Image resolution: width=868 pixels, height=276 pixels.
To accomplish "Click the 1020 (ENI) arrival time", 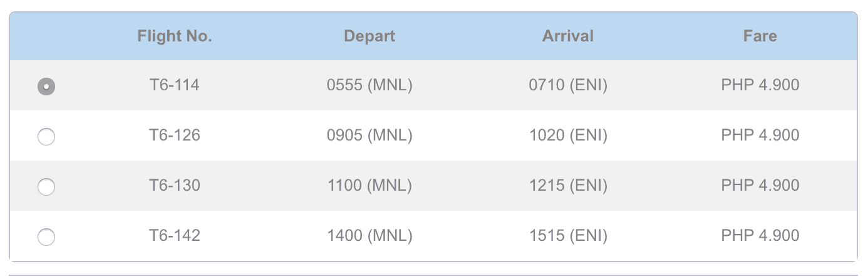I will tap(568, 135).
